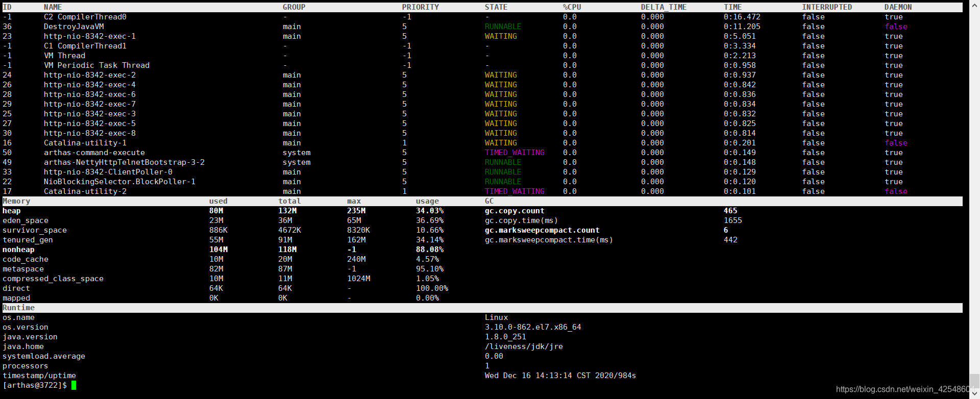
Task: Click the compressed_class_space row label
Action: [53, 279]
